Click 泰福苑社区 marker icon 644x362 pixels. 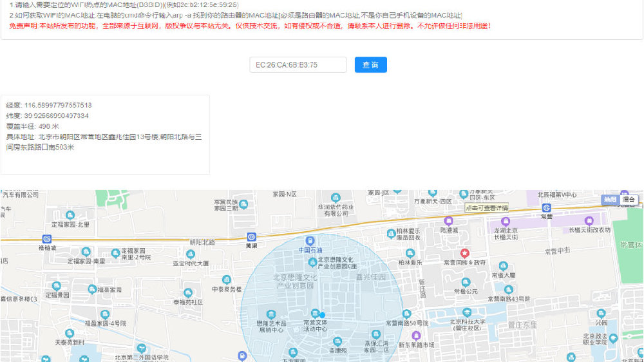click(x=187, y=293)
